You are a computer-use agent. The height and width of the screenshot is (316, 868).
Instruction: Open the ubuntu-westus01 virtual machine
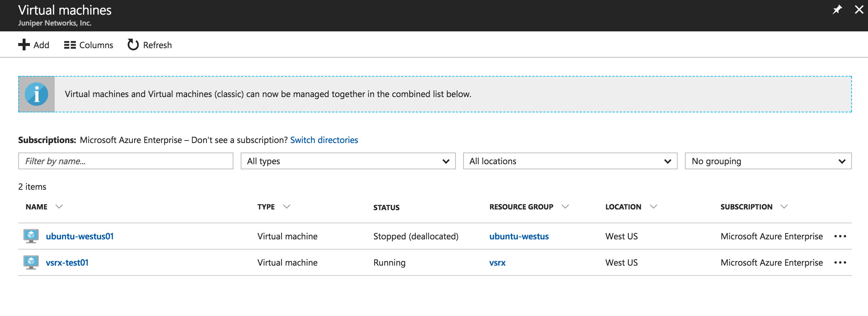(80, 236)
